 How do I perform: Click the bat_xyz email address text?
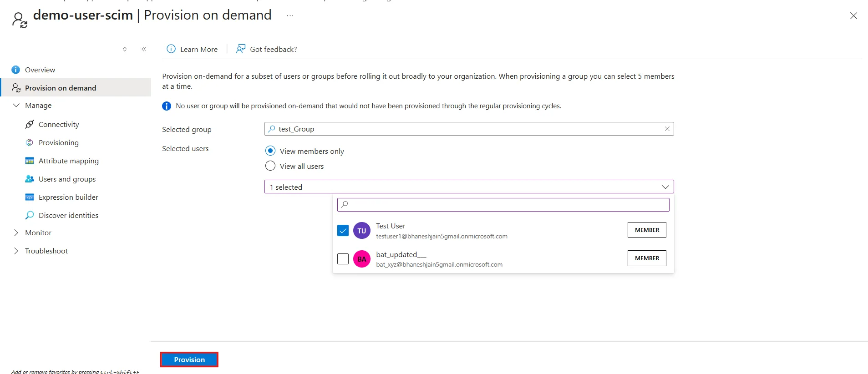click(439, 264)
